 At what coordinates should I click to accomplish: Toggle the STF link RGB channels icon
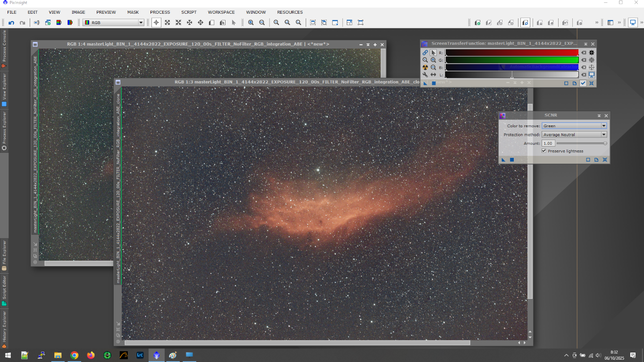[425, 53]
